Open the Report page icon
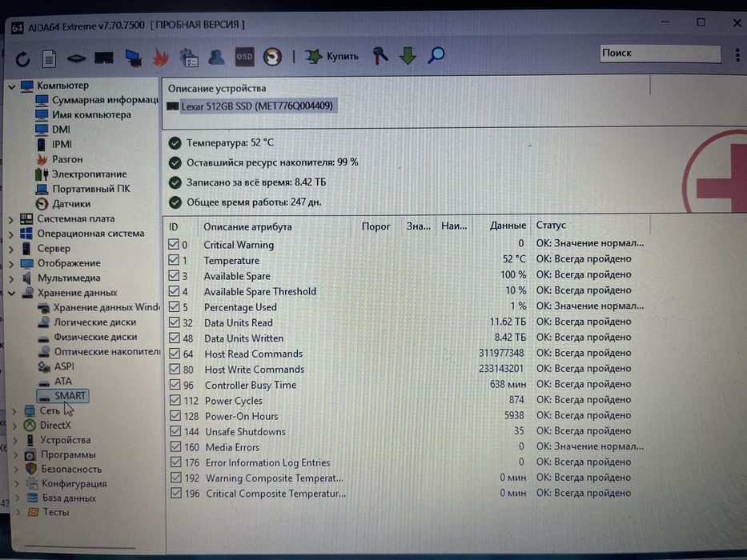The image size is (747, 560). pyautogui.click(x=49, y=59)
